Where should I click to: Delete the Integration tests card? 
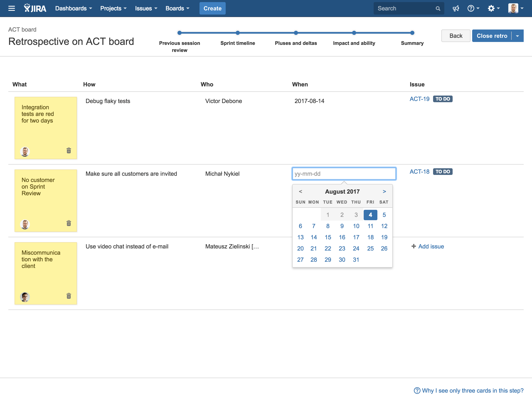69,151
